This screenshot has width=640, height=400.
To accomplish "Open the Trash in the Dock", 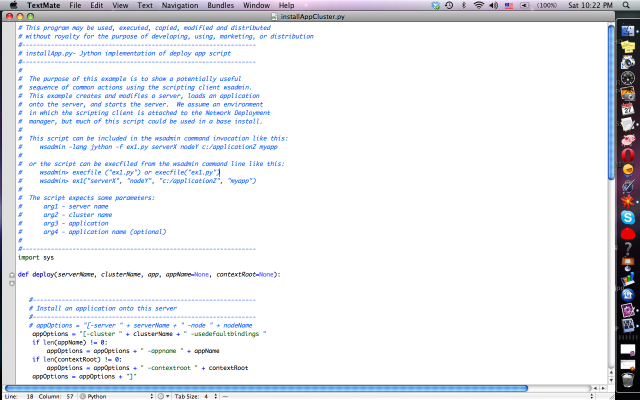I will [x=628, y=380].
